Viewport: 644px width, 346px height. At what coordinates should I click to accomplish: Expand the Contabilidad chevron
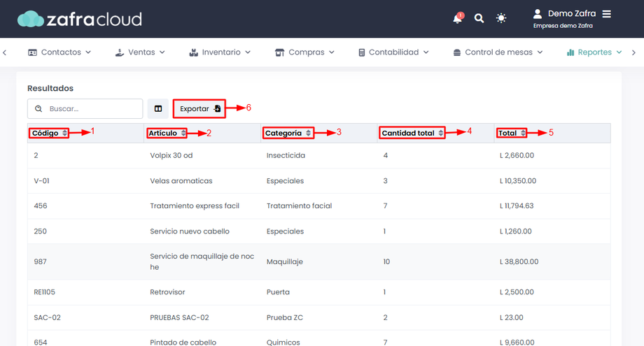click(x=426, y=52)
